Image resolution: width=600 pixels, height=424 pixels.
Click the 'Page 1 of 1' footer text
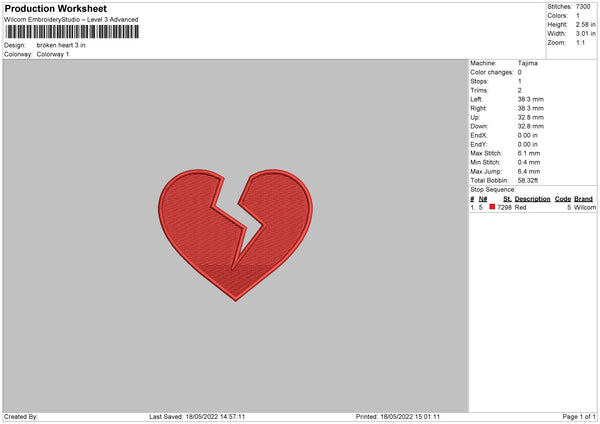(x=579, y=417)
